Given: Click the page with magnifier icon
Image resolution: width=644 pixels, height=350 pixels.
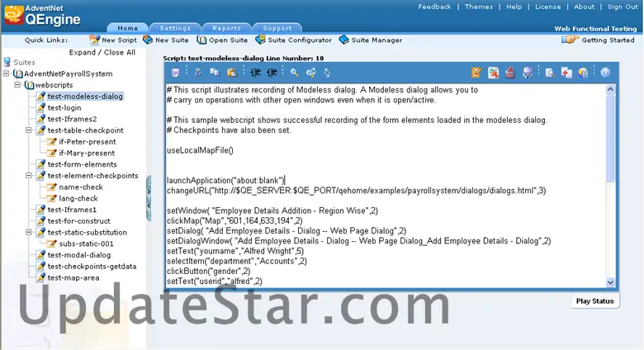Looking at the screenshot, I should 550,73.
